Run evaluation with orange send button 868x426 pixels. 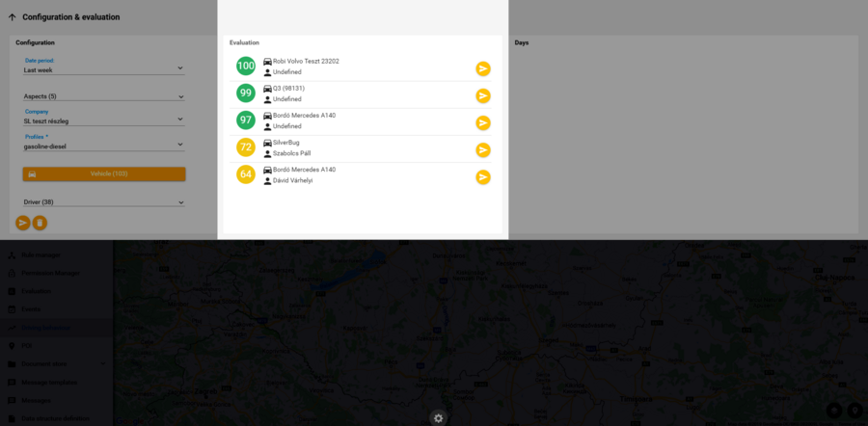(x=23, y=223)
